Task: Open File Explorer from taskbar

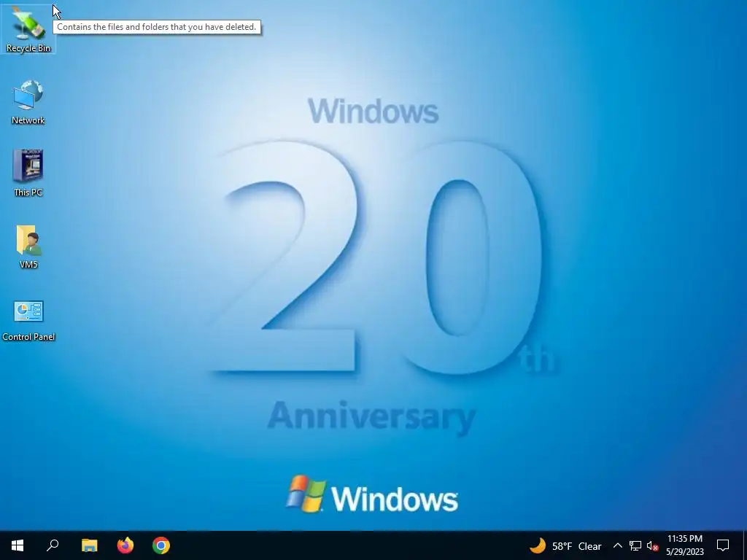Action: pos(89,545)
